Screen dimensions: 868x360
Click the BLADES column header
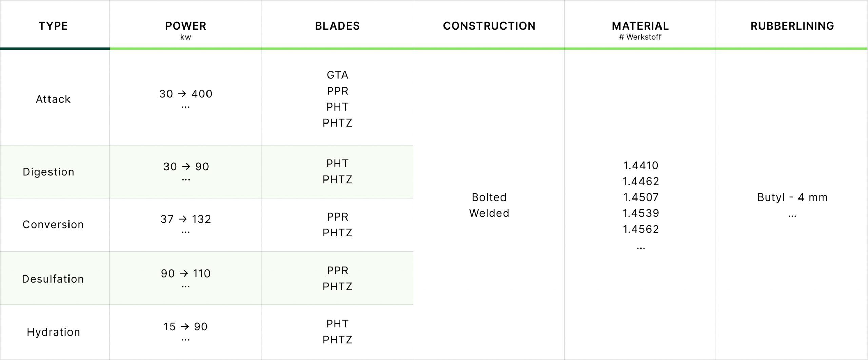(x=337, y=26)
